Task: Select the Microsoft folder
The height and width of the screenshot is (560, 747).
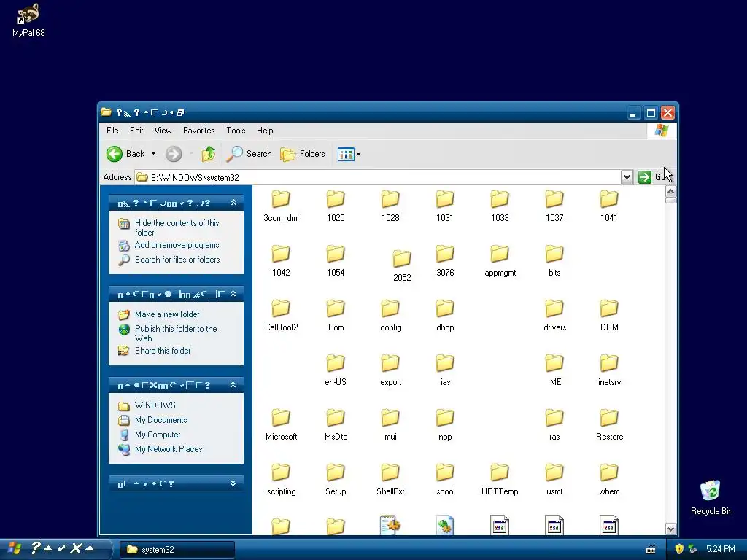Action: (281, 425)
